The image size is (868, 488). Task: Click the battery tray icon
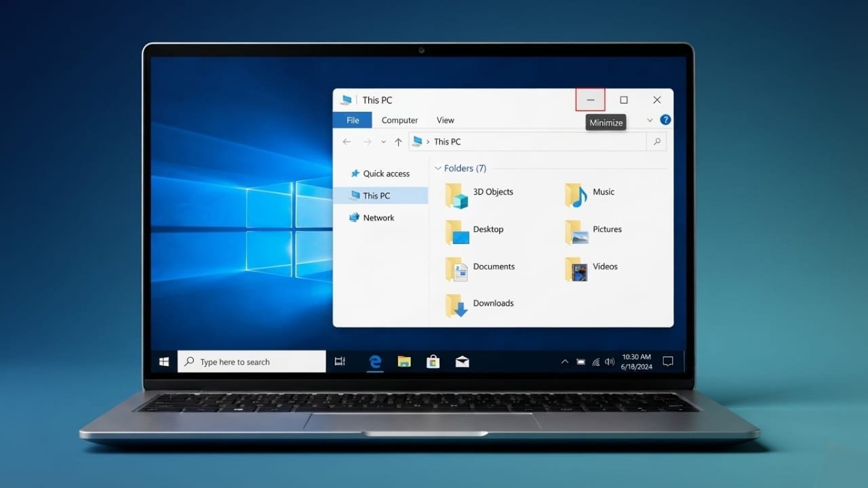[580, 362]
